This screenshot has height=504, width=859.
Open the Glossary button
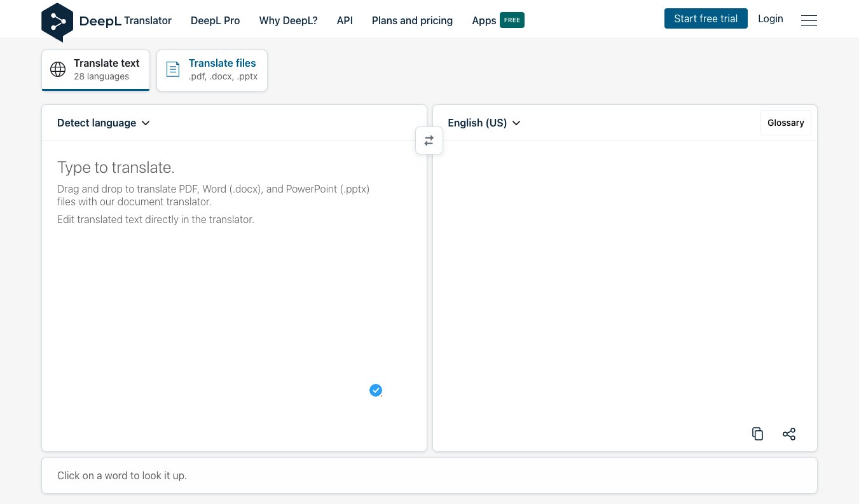click(786, 123)
